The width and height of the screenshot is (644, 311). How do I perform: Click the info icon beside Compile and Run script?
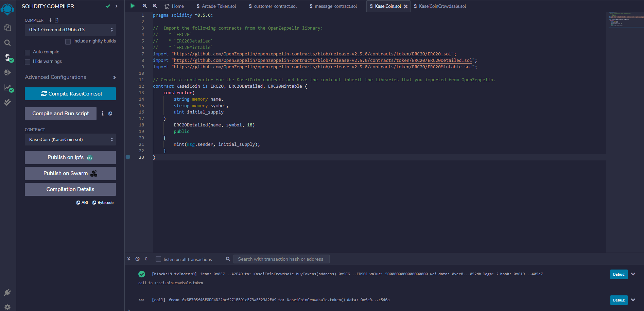point(102,114)
